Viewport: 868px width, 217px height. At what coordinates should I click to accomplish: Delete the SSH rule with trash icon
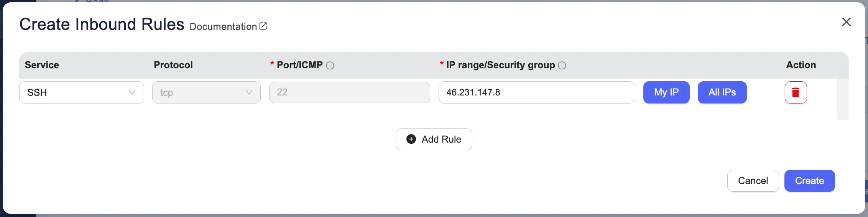tap(796, 92)
